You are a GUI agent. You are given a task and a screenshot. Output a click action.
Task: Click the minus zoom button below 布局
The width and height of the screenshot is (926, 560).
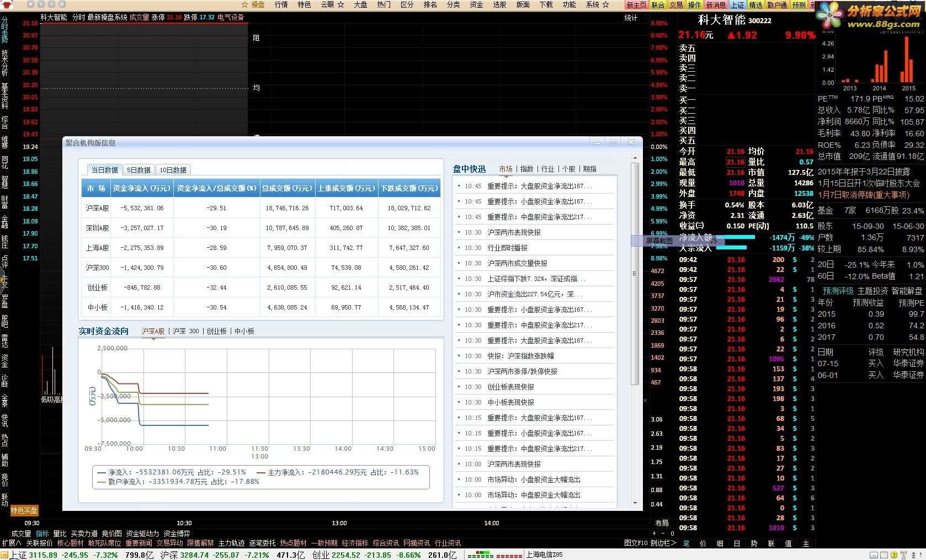point(664,534)
